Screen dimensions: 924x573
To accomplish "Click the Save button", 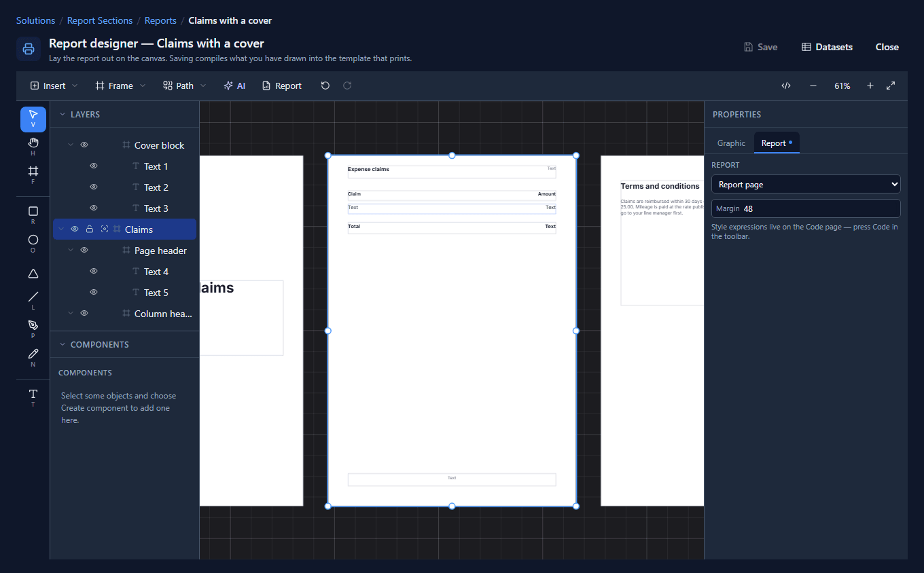I will [x=760, y=47].
